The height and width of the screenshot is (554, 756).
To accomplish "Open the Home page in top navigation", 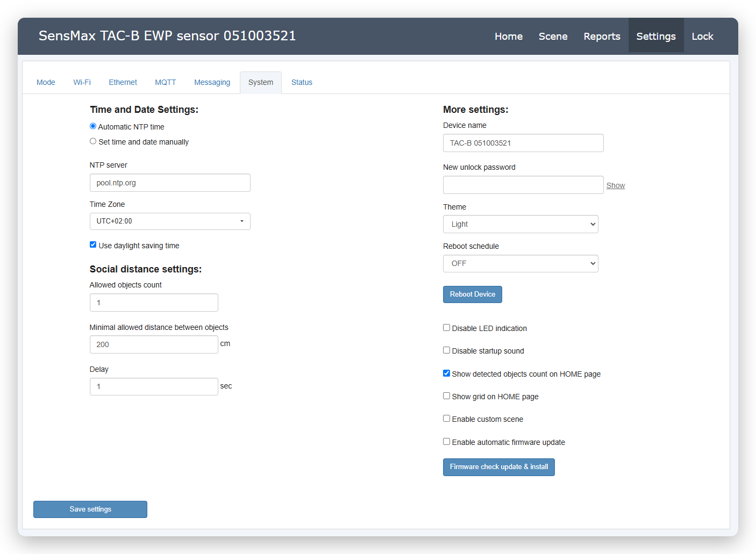I will pos(509,36).
